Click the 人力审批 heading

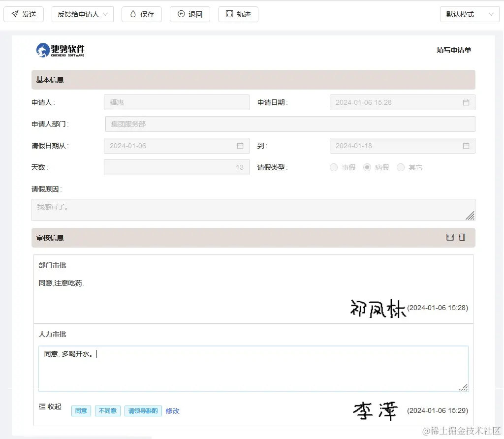coord(52,334)
